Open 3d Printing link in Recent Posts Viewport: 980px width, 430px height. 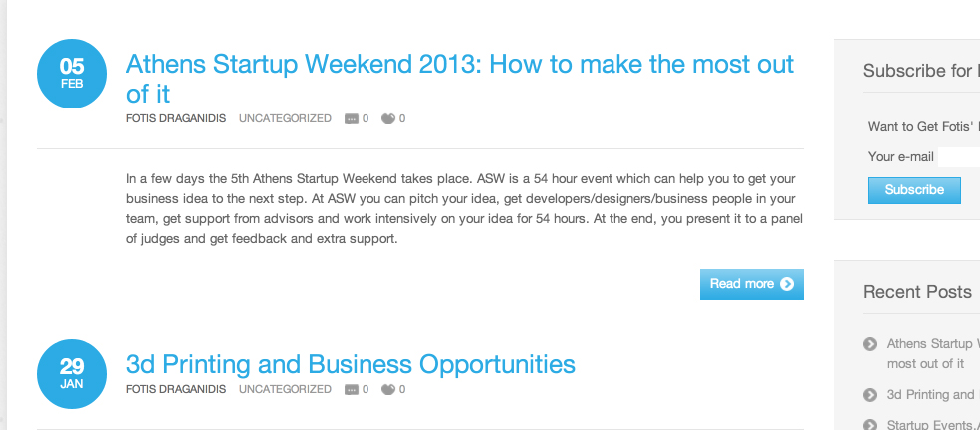pos(931,395)
